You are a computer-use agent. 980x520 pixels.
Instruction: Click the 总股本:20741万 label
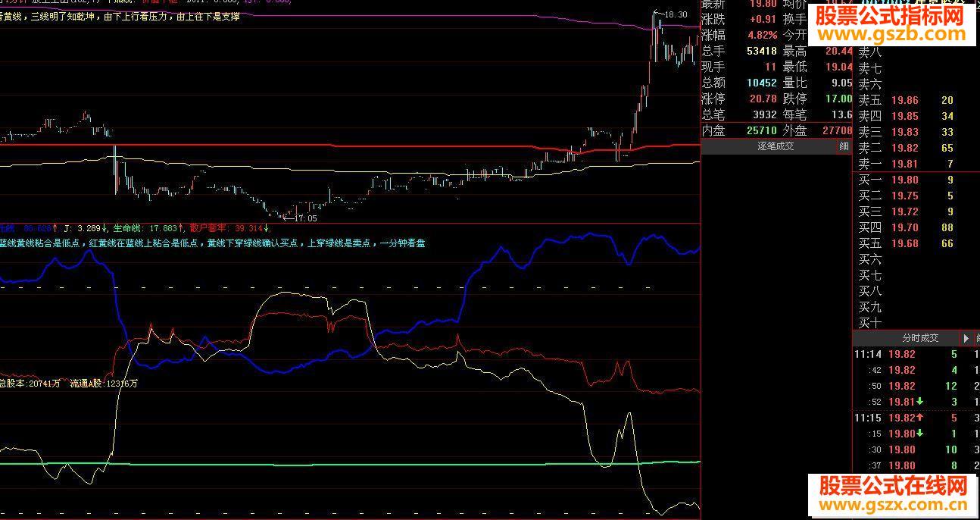(30, 384)
